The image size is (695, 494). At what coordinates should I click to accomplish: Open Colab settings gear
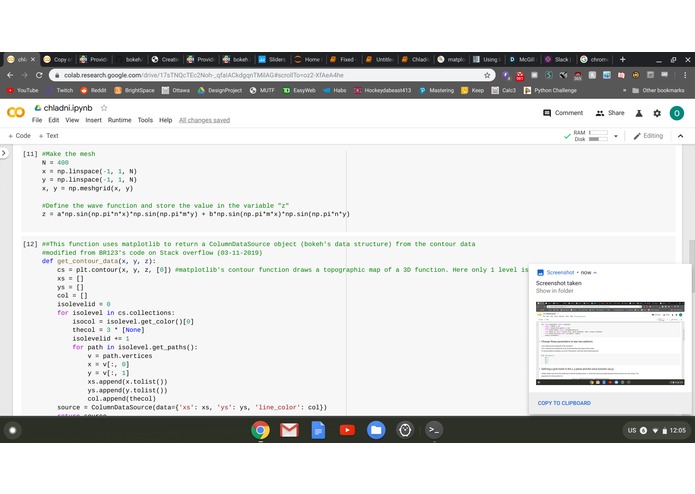tap(657, 113)
